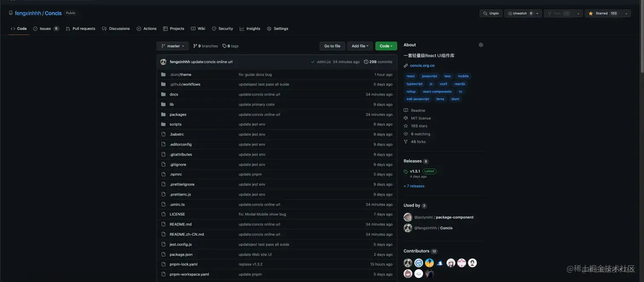644x282 pixels.
Task: Switch to the Pull requests tab
Action: point(80,29)
